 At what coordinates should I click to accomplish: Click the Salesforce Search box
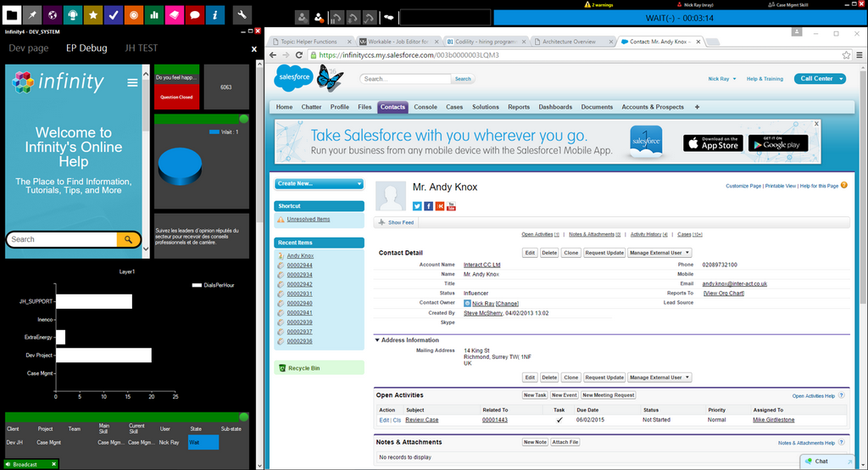[x=405, y=79]
